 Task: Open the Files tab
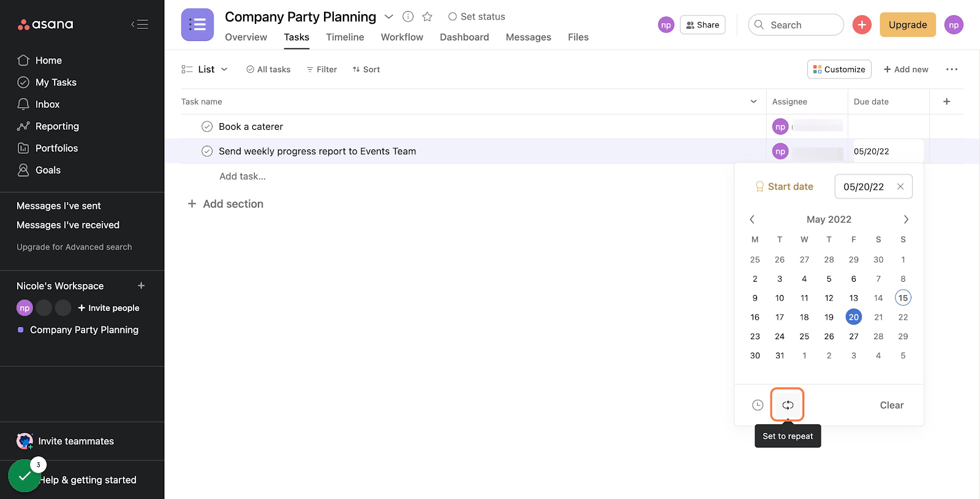click(578, 37)
